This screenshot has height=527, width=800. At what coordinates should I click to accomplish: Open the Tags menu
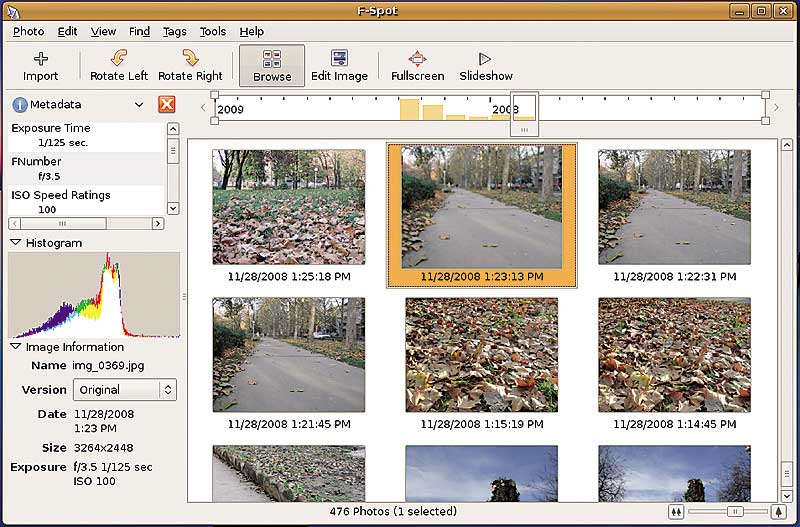point(174,32)
